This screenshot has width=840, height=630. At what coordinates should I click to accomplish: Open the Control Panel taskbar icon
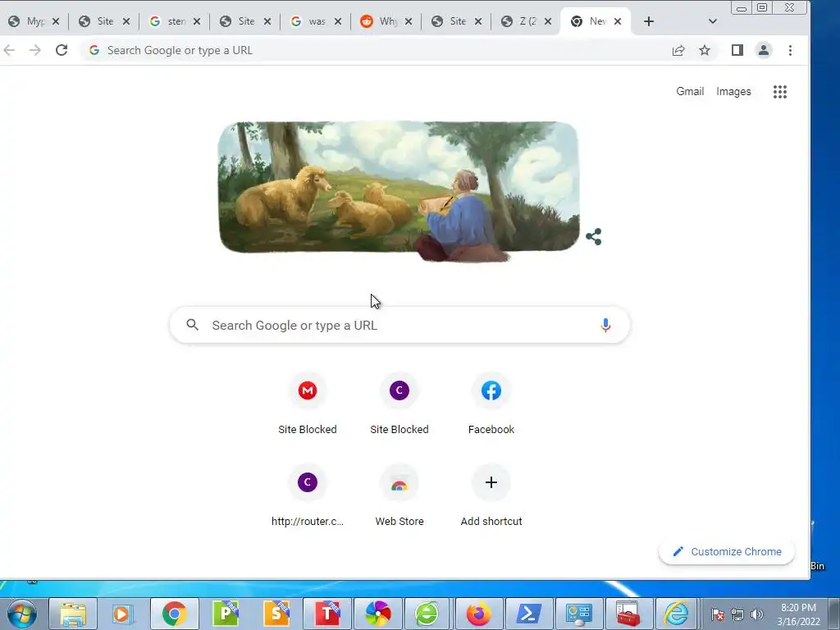tap(578, 614)
